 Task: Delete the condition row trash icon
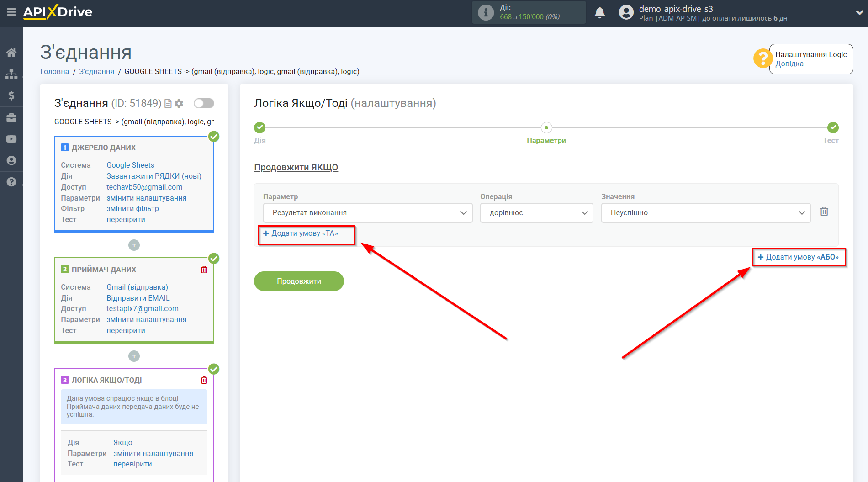pyautogui.click(x=824, y=212)
